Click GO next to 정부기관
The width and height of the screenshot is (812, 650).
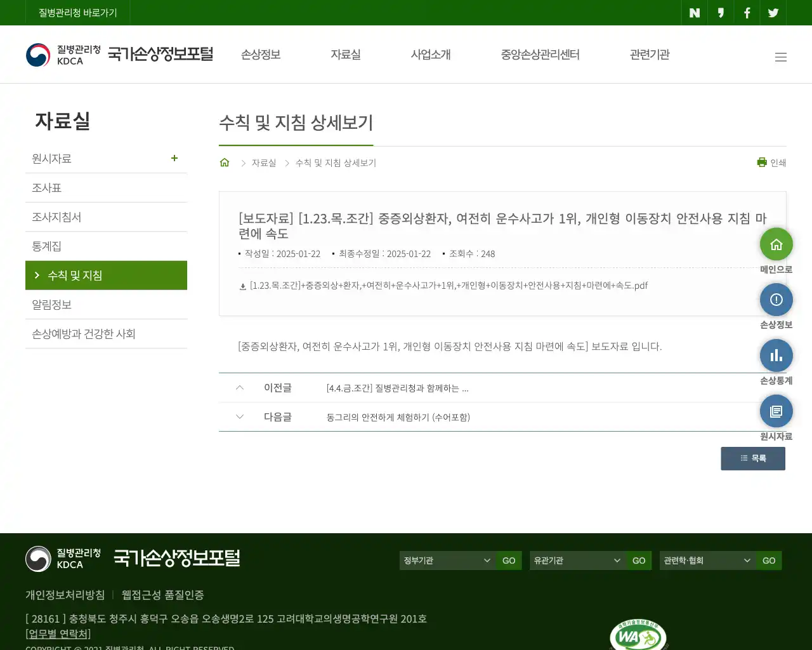coord(509,560)
